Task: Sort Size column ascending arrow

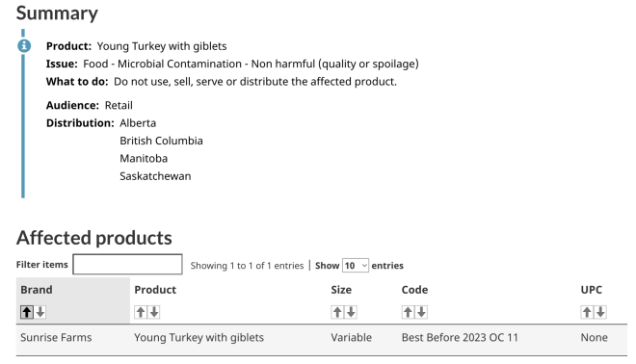Action: coord(337,312)
